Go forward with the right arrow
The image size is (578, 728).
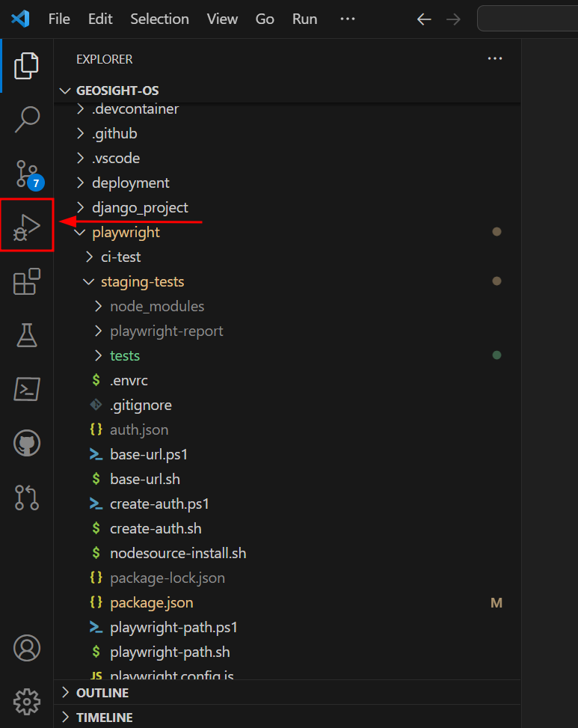(453, 19)
